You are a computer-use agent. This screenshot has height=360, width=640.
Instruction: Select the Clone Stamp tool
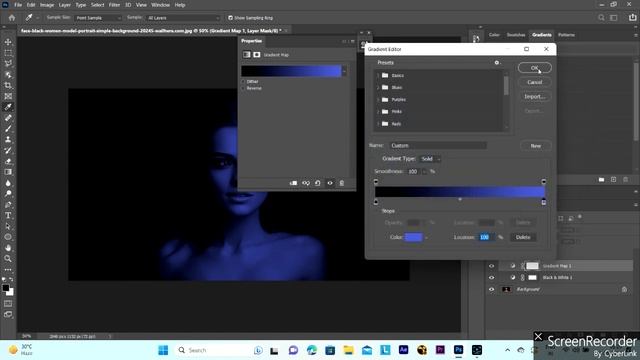pyautogui.click(x=8, y=140)
